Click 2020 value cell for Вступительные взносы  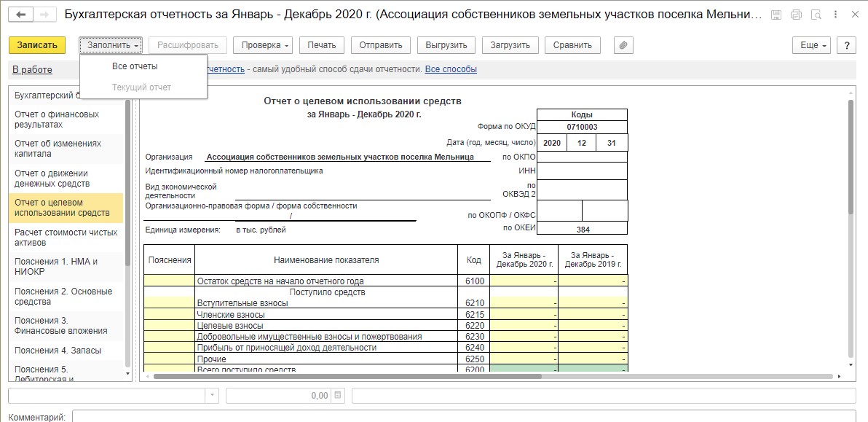(524, 303)
